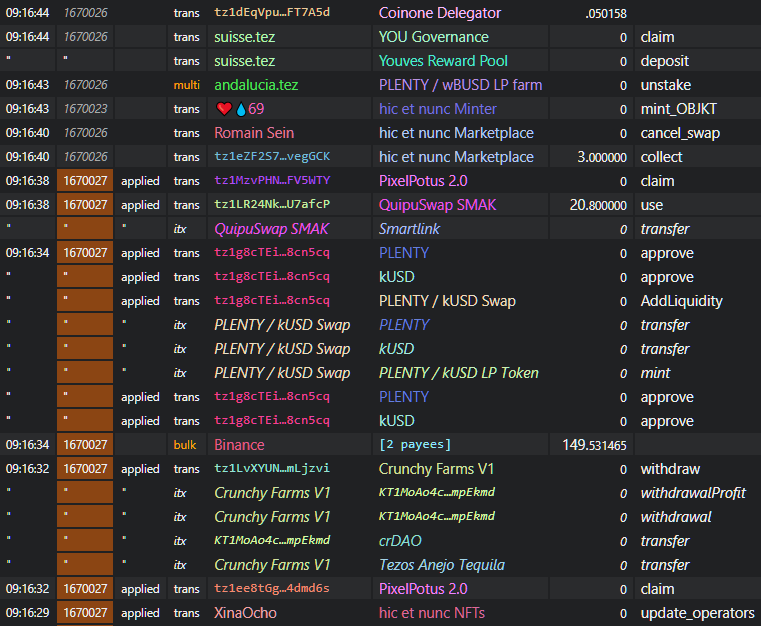This screenshot has width=761, height=626.
Task: Open address tz1eZF2S7…vegGCK
Action: pyautogui.click(x=272, y=156)
